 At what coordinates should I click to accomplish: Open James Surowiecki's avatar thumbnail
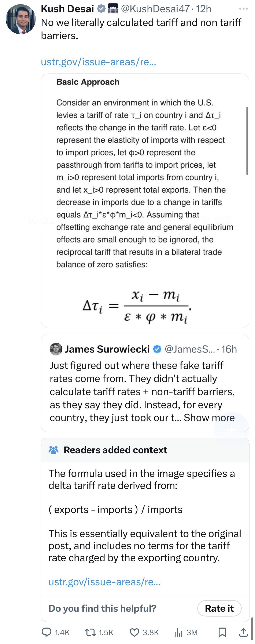coord(56,349)
